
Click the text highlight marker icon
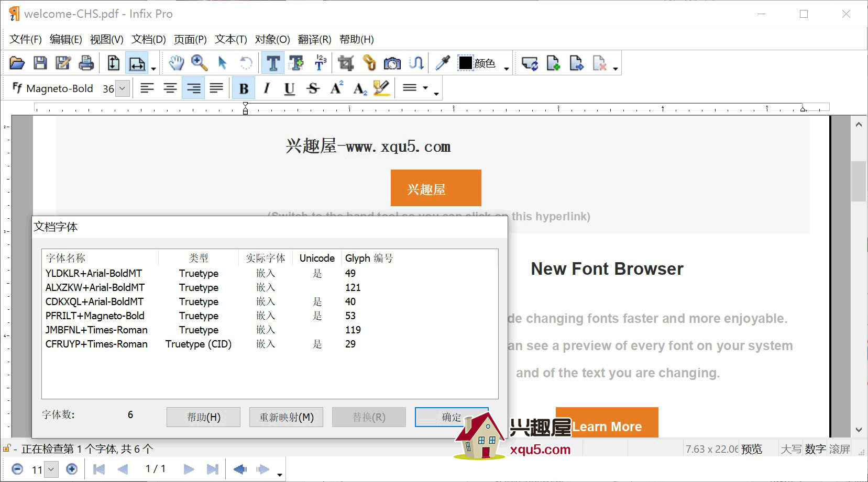click(x=382, y=88)
